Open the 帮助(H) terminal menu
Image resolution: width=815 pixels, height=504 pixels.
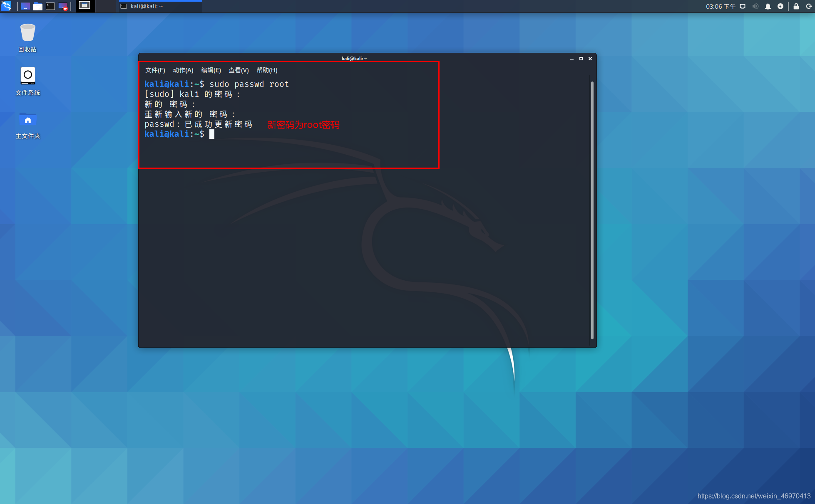267,70
